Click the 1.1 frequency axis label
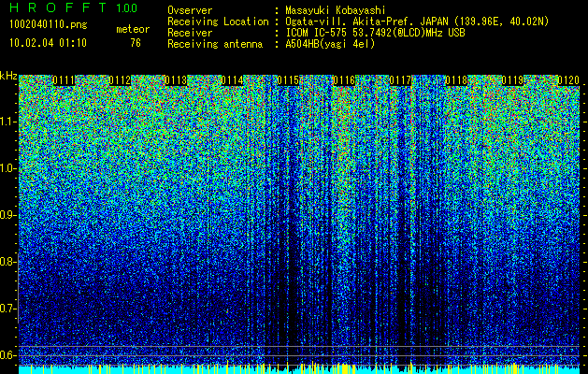The height and width of the screenshot is (374, 588). pyautogui.click(x=8, y=122)
